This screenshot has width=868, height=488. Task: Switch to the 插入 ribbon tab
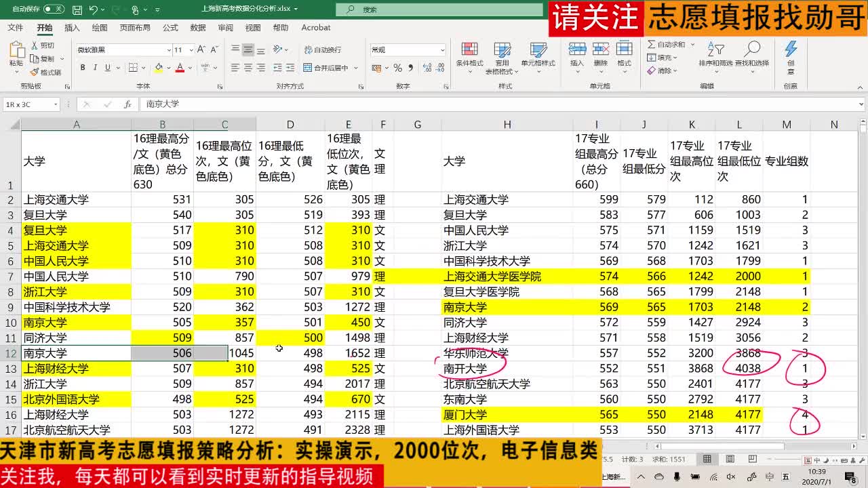pyautogui.click(x=72, y=28)
